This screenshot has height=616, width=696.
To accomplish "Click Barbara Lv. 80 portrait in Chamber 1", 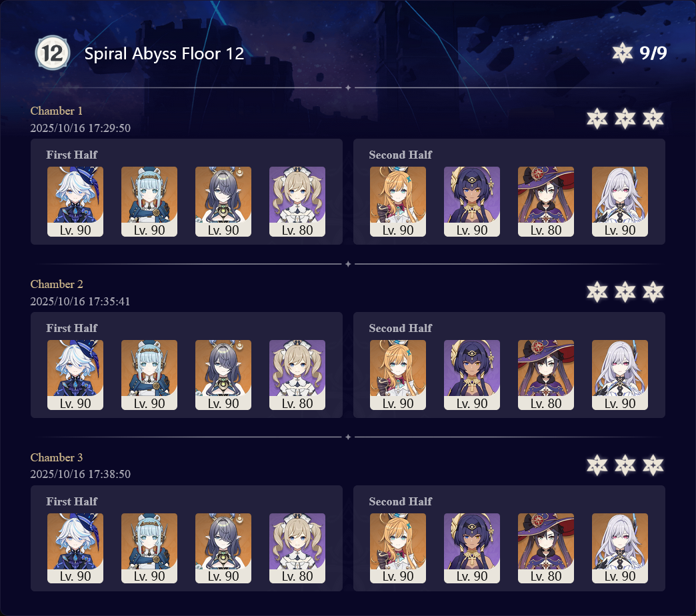I will coord(297,201).
